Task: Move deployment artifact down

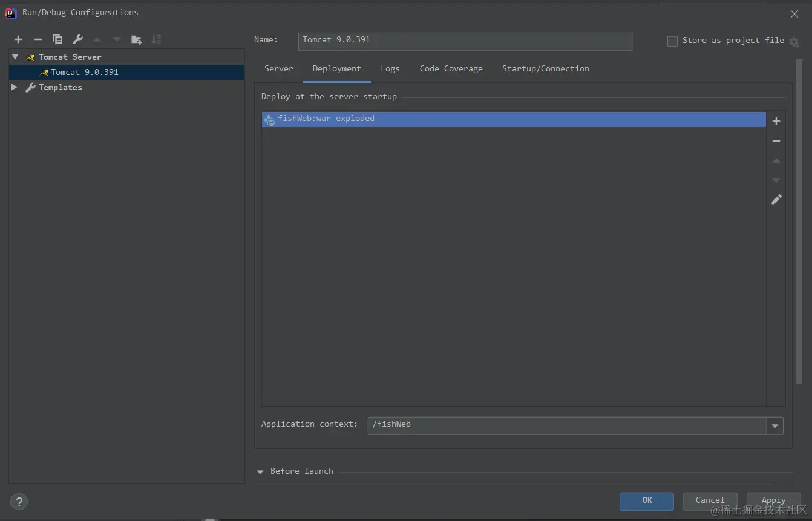Action: [x=776, y=180]
